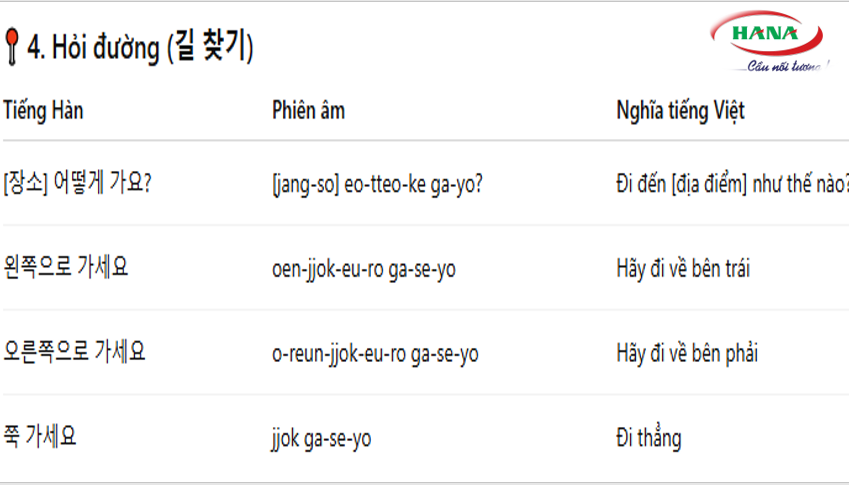Click romanization o-reun-jjok-eu-ro ga-se-yo

coord(375,354)
